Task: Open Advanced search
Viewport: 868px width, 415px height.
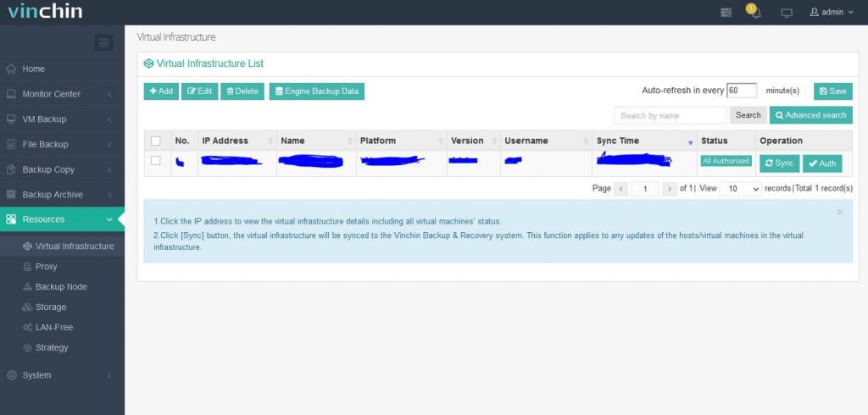Action: pyautogui.click(x=811, y=115)
